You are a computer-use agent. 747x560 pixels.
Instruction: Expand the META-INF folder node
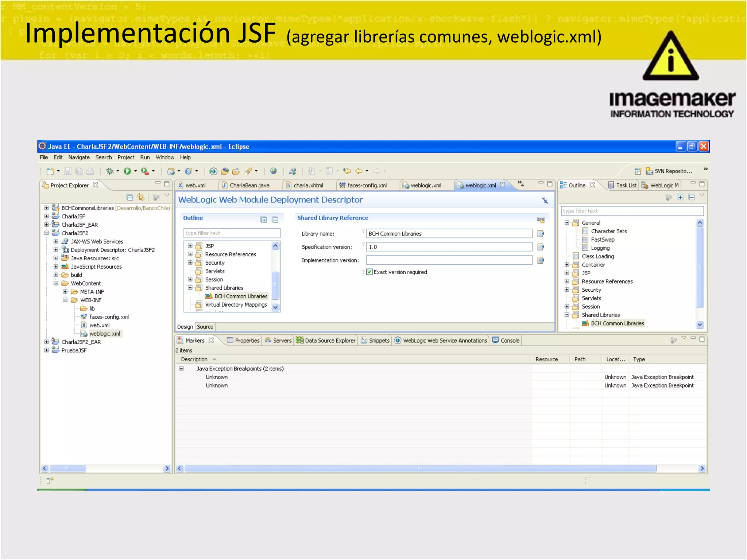[65, 292]
